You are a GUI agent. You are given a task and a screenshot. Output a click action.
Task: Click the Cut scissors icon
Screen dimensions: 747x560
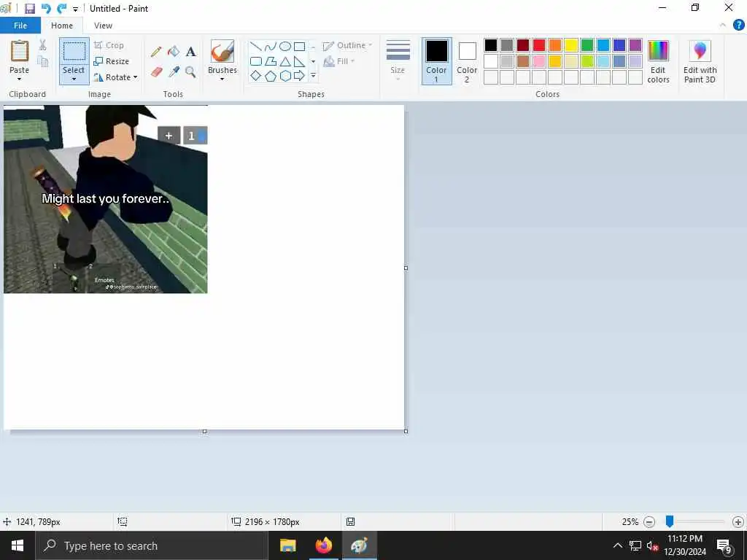[42, 44]
